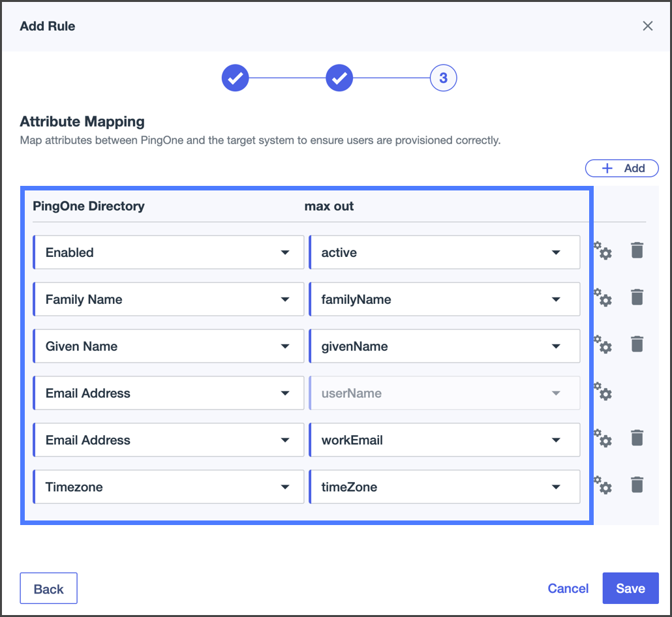Go to completed step one in wizard

click(236, 78)
